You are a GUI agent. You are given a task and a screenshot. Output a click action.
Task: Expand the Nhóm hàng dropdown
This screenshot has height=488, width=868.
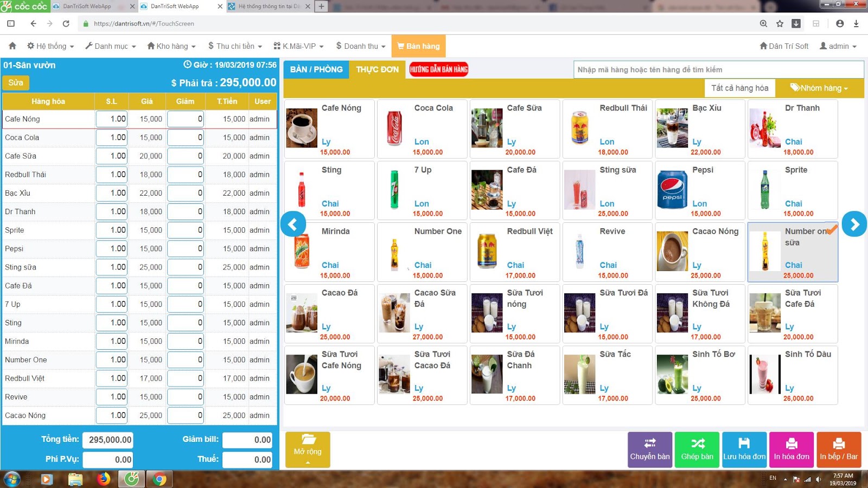pyautogui.click(x=819, y=88)
